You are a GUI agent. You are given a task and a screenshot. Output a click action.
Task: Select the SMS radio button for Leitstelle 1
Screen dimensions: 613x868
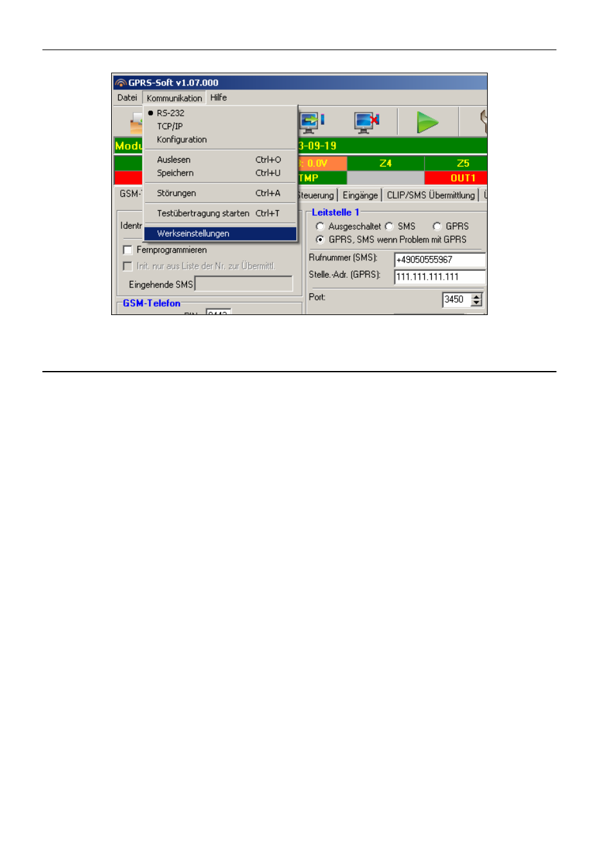coord(389,226)
